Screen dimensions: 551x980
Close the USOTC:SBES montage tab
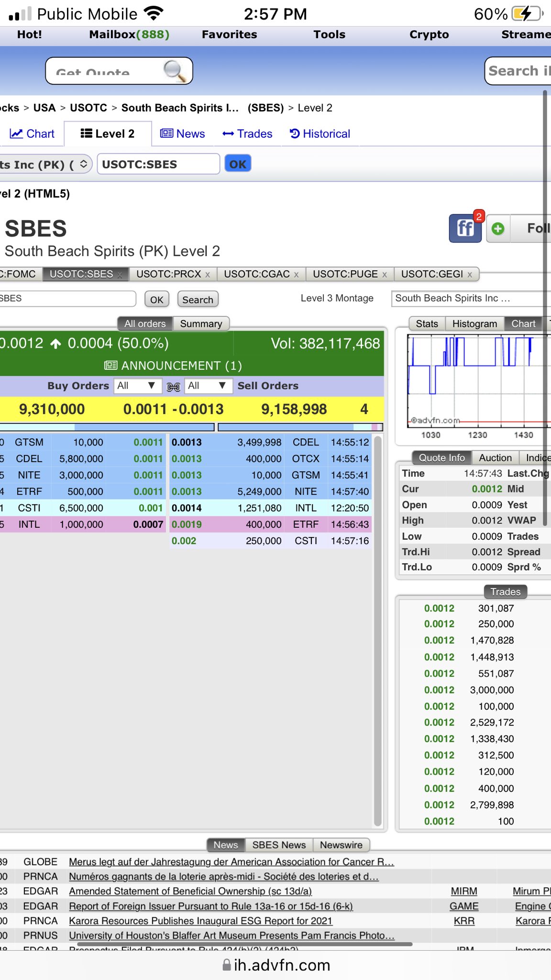(x=120, y=275)
